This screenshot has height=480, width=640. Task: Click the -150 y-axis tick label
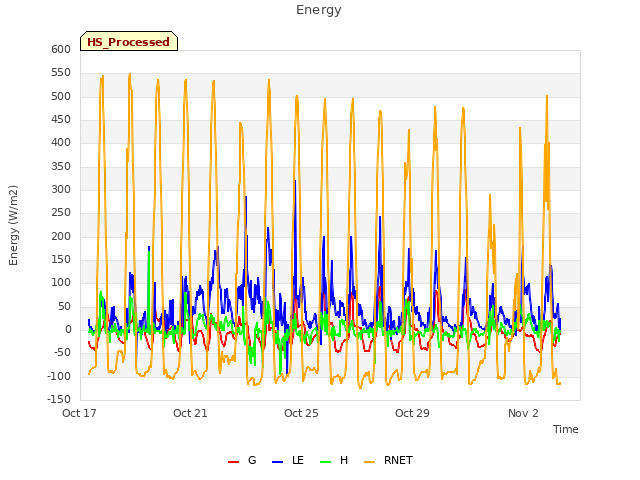click(59, 399)
